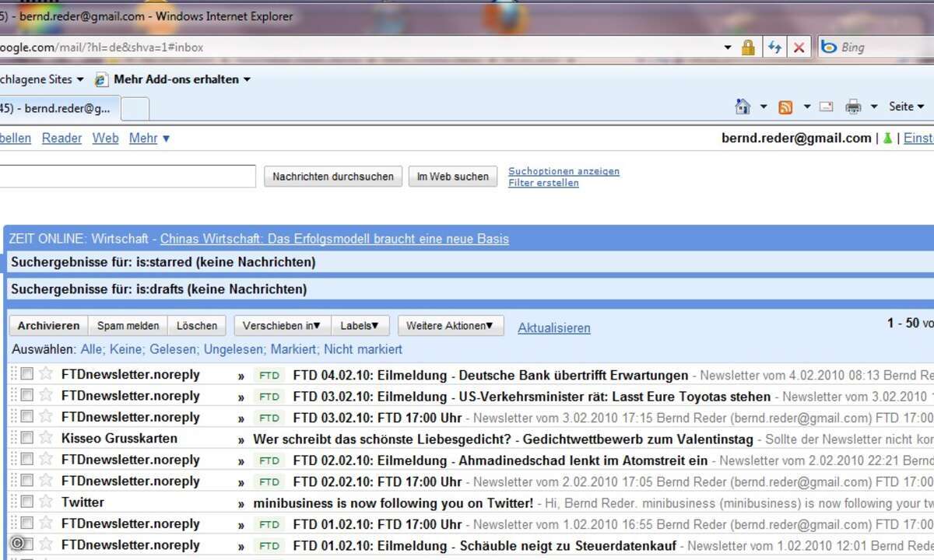Click the green Labs flask icon
Viewport: 934px width, 560px height.
pyautogui.click(x=887, y=138)
